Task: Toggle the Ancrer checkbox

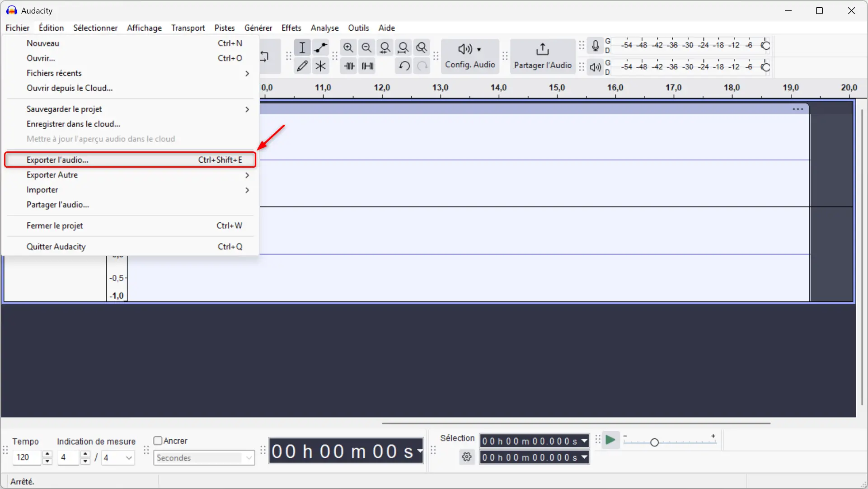Action: [158, 441]
